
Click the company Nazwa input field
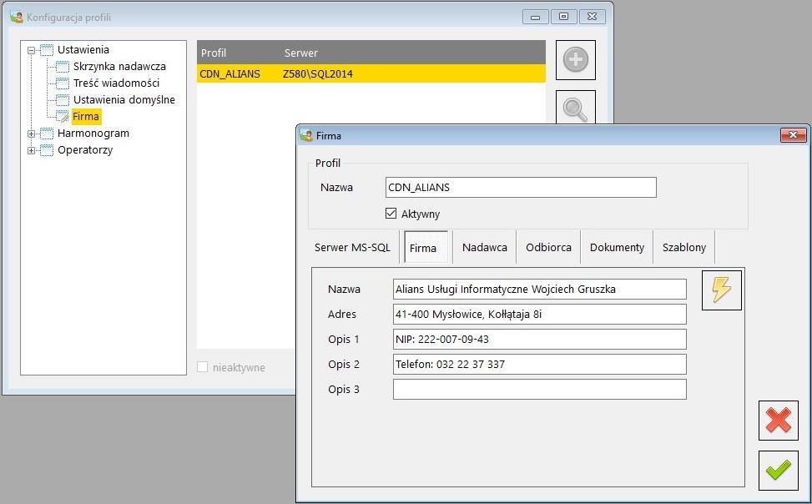pyautogui.click(x=540, y=289)
